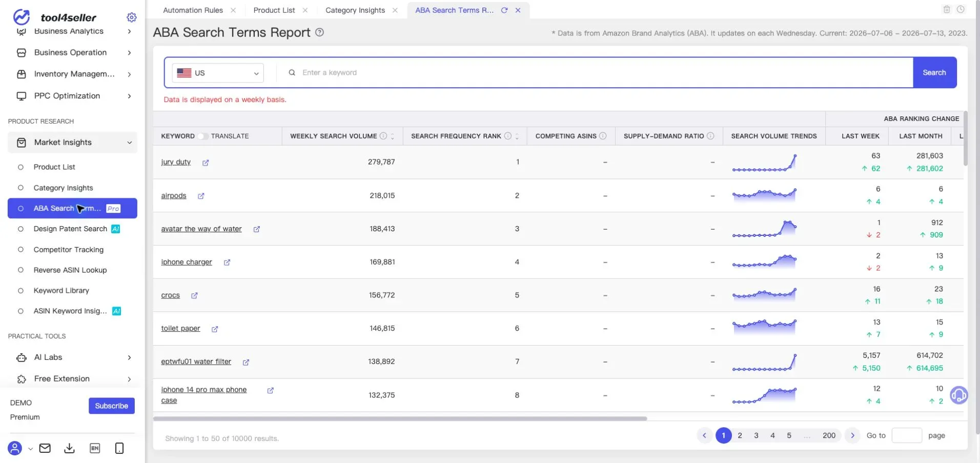
Task: Open the dropdown arrow beside user avatar
Action: (30, 449)
